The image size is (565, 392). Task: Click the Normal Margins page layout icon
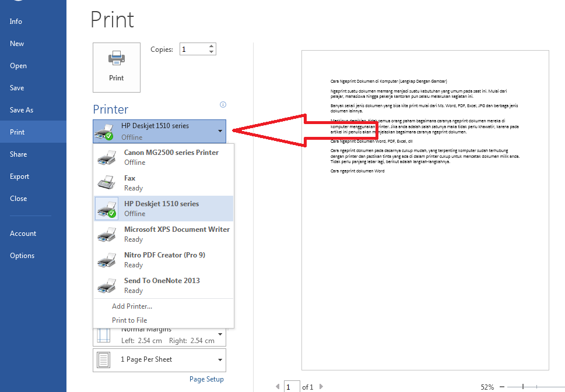click(x=103, y=336)
